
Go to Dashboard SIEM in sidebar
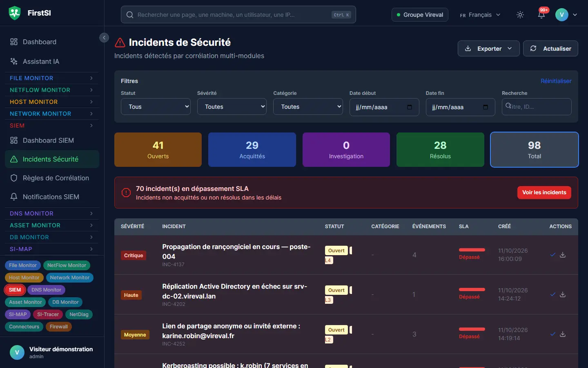point(52,140)
